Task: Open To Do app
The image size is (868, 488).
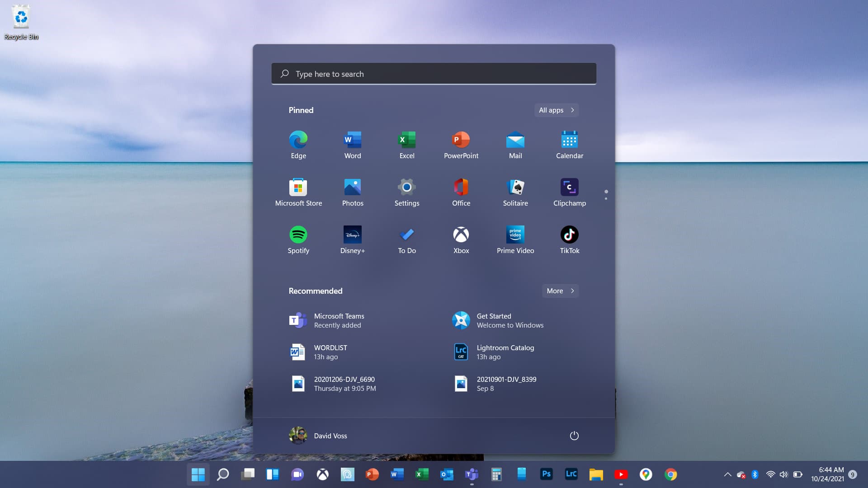Action: tap(407, 240)
